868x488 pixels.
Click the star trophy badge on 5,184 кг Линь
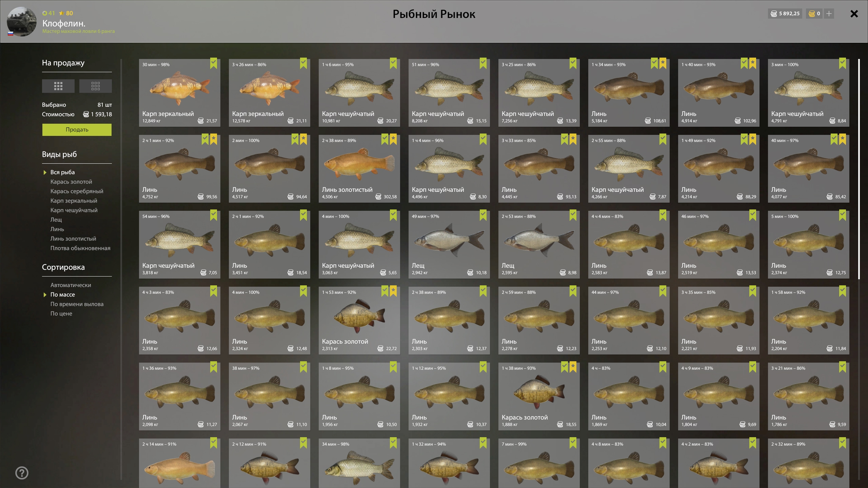tap(663, 63)
